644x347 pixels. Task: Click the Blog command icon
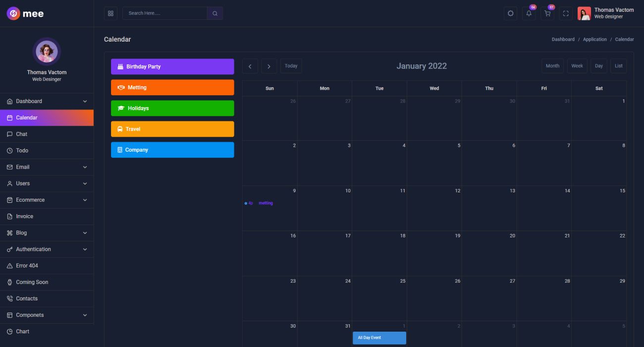pyautogui.click(x=9, y=233)
